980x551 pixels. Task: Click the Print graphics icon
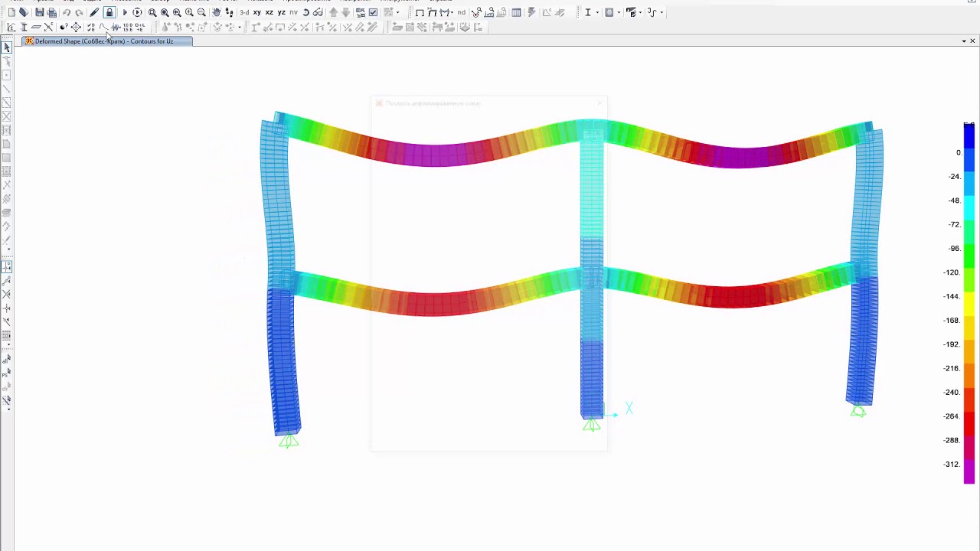pos(51,12)
